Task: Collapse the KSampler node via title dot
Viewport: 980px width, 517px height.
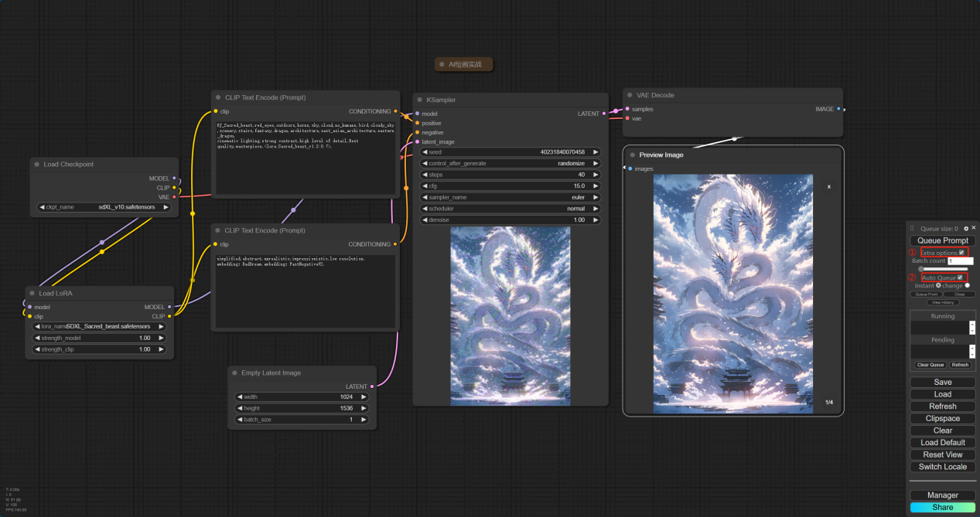Action: [x=419, y=100]
